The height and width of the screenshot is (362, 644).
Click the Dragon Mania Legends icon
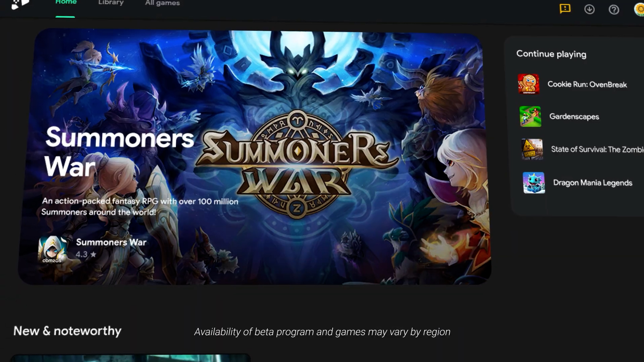[x=534, y=183]
